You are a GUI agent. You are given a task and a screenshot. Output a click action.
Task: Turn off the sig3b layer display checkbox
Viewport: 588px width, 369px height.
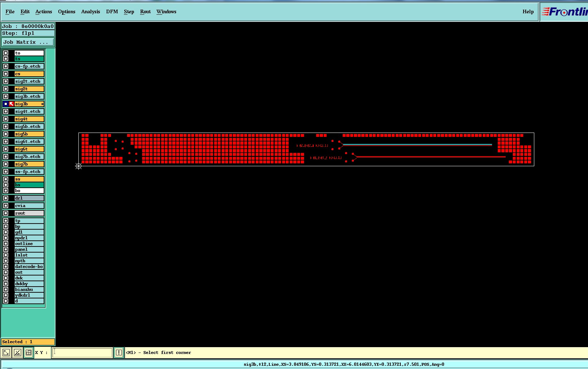(x=6, y=104)
